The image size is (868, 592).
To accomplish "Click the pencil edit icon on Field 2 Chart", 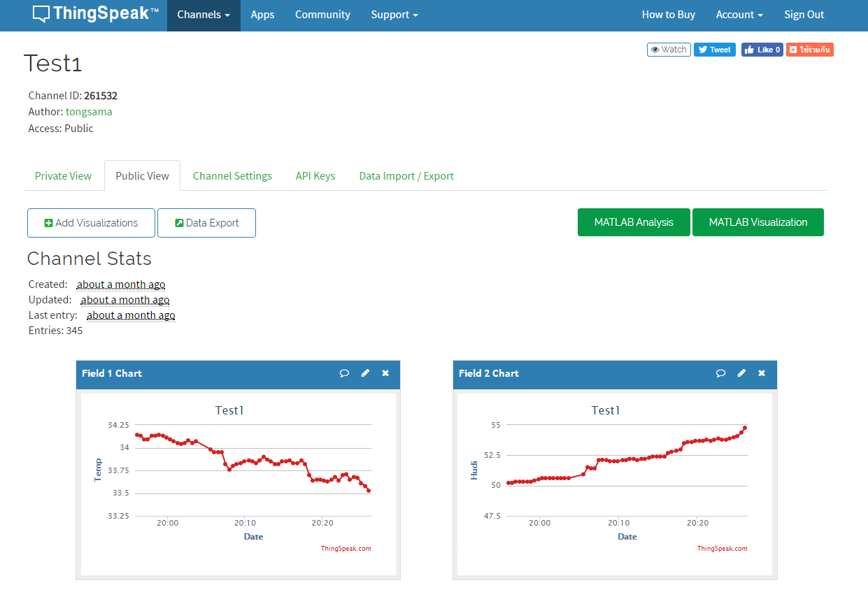I will [741, 373].
